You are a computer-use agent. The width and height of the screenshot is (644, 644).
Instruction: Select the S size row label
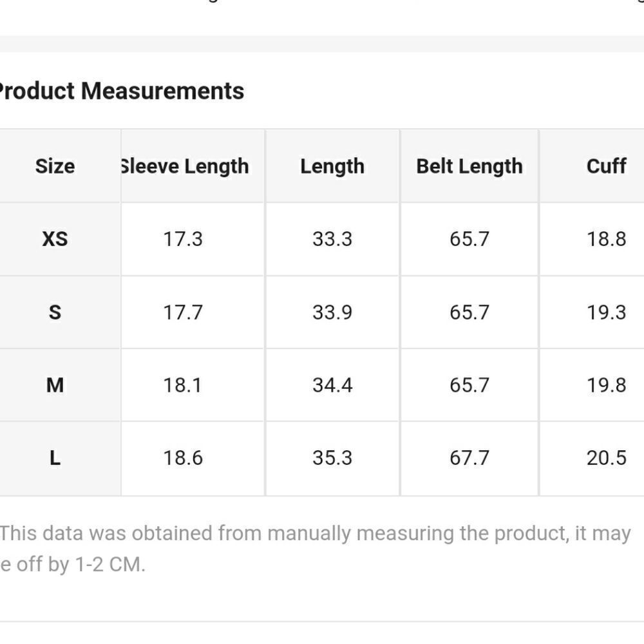click(55, 312)
